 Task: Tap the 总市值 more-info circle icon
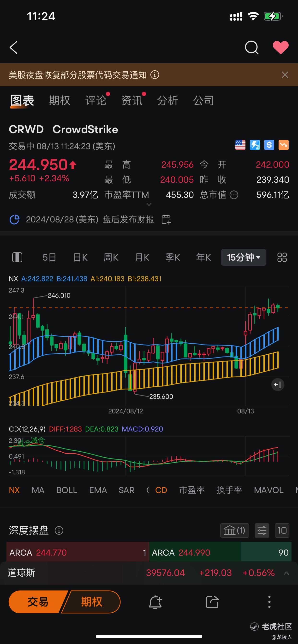point(234,195)
